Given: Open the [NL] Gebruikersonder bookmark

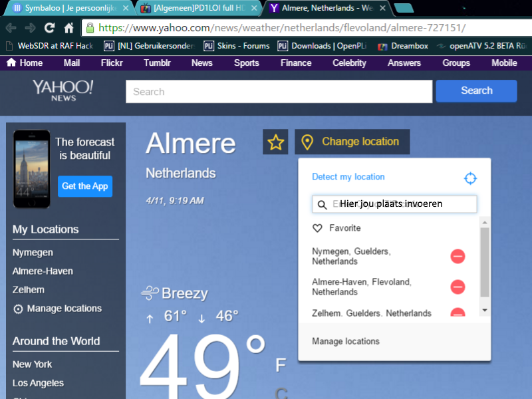Looking at the screenshot, I should (149, 46).
